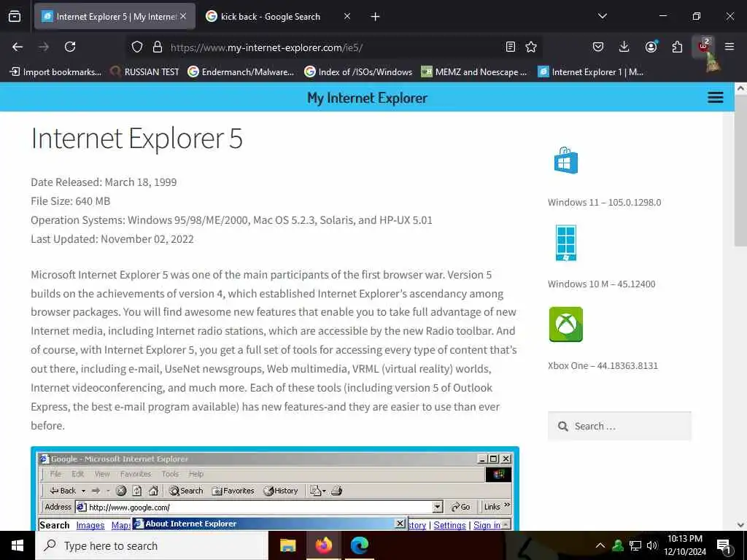Open extensions puzzle icon

(x=677, y=47)
